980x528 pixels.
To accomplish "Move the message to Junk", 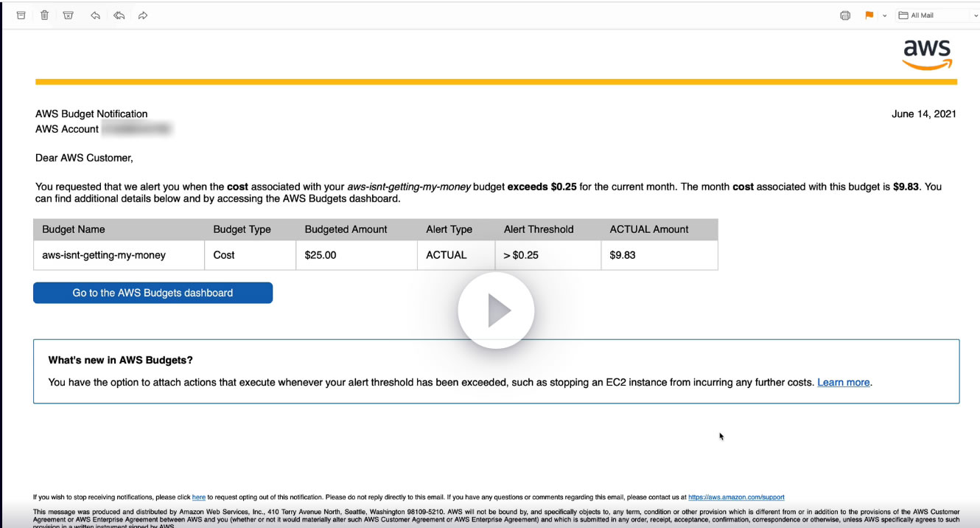I will pyautogui.click(x=68, y=15).
